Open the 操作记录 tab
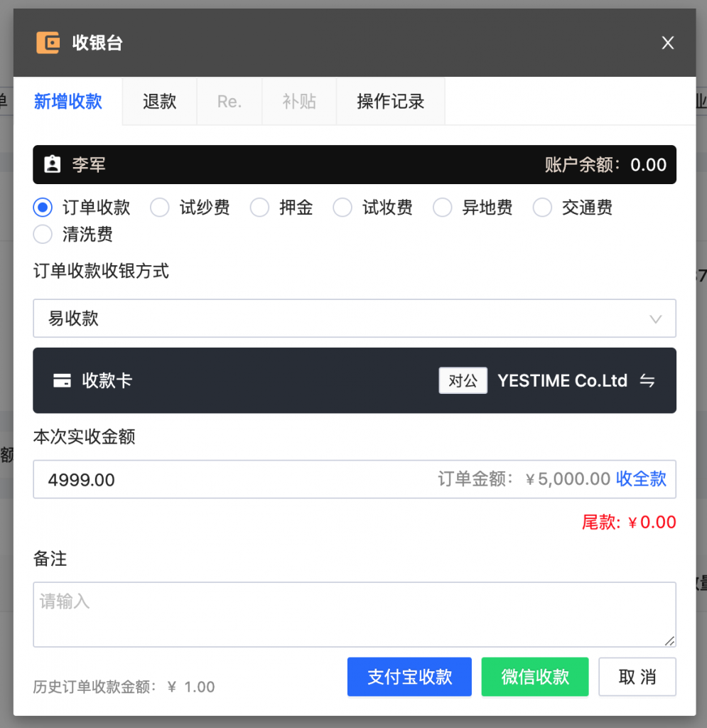 click(x=390, y=101)
